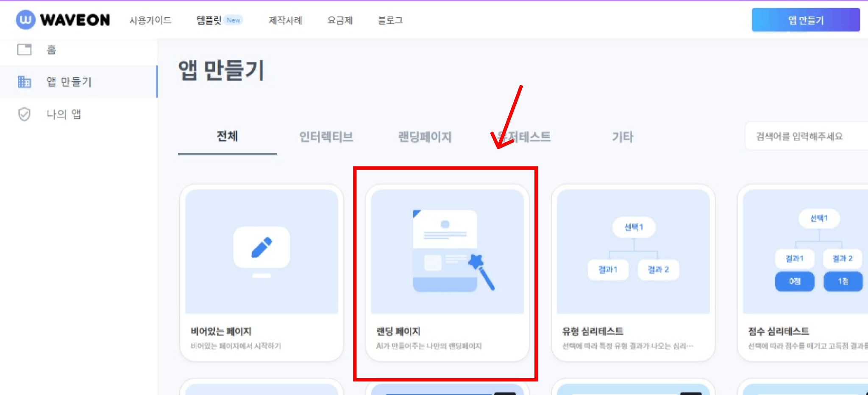Click the Waveon logo icon
Viewport: 868px width, 395px height.
pos(25,19)
